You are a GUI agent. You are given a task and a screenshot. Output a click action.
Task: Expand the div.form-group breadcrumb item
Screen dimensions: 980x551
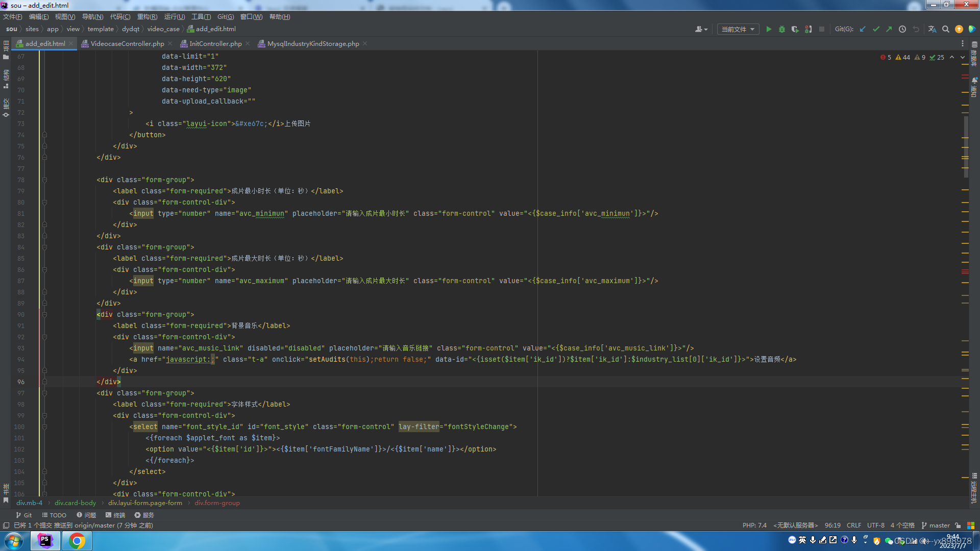pyautogui.click(x=217, y=503)
